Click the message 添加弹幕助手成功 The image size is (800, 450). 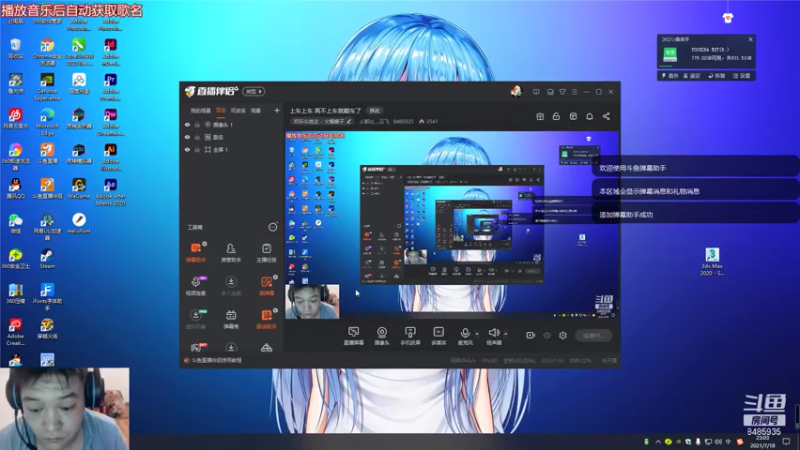[626, 215]
